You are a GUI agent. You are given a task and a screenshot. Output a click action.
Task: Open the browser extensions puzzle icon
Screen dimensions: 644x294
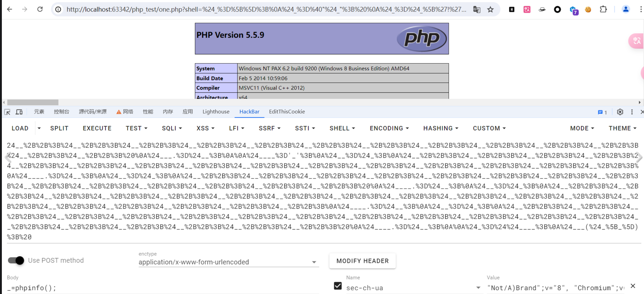pyautogui.click(x=603, y=10)
